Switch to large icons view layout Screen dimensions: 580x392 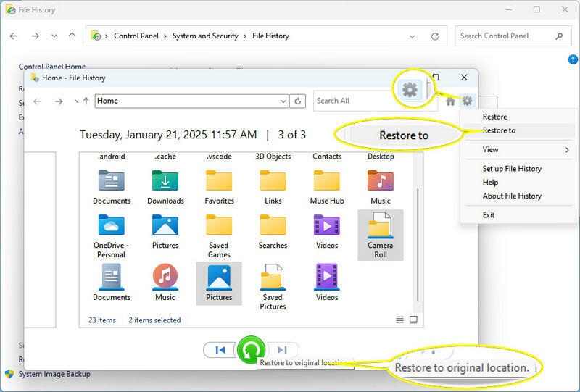(x=413, y=320)
